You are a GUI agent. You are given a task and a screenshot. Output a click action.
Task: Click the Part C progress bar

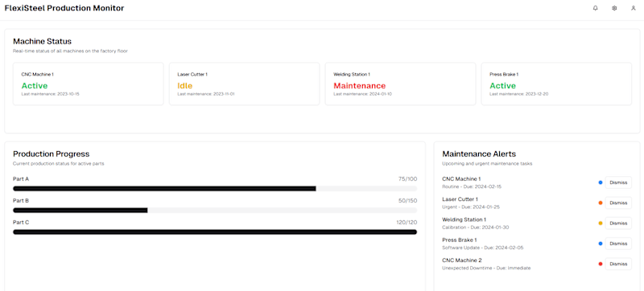215,232
